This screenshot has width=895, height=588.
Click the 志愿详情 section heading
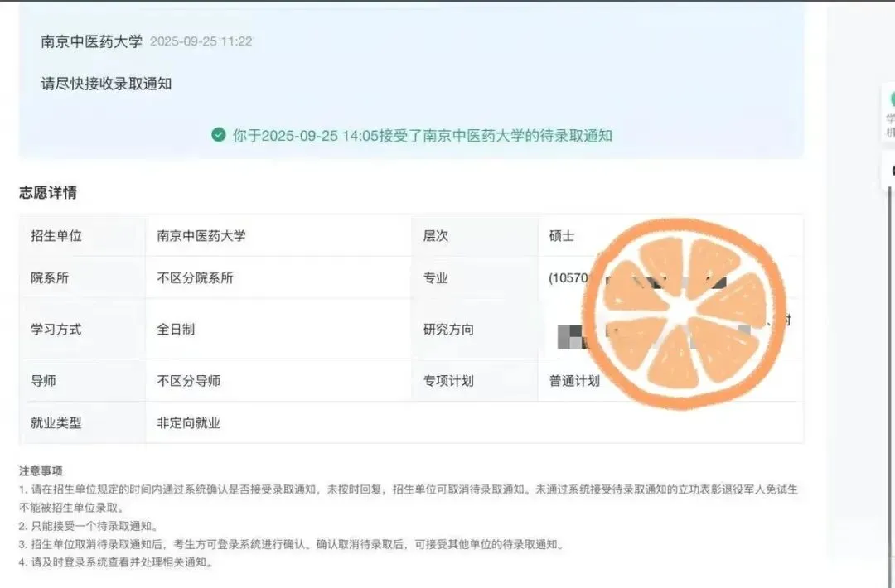tap(48, 193)
